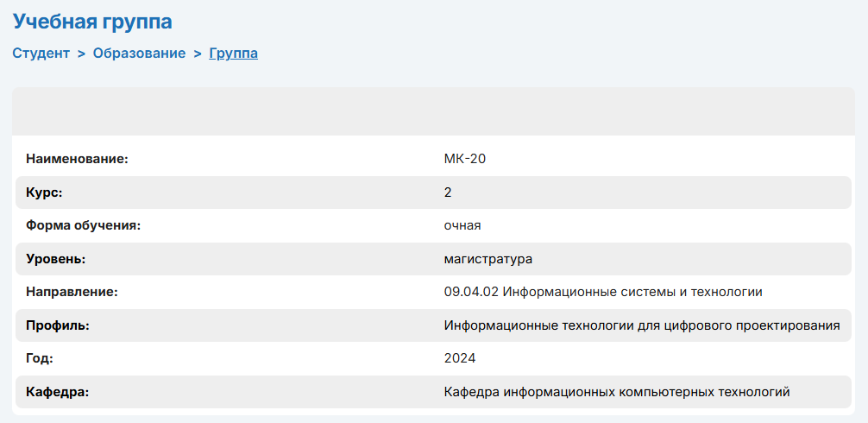
Task: Select the level value "магистратура"
Action: pos(488,259)
